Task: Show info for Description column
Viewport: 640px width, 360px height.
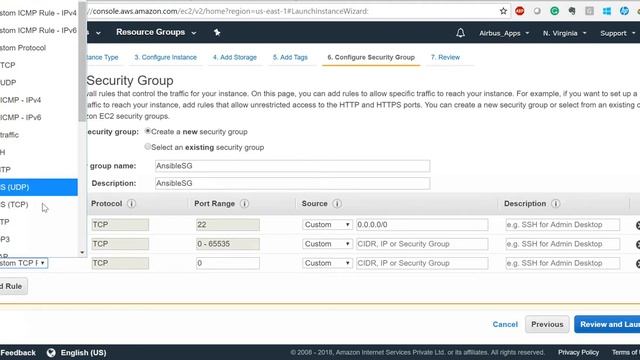Action: (x=556, y=203)
